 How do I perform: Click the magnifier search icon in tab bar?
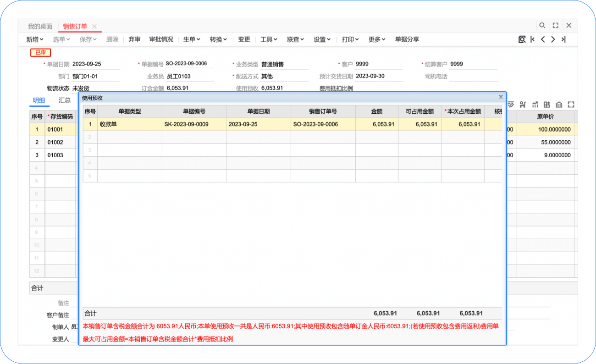pos(542,26)
